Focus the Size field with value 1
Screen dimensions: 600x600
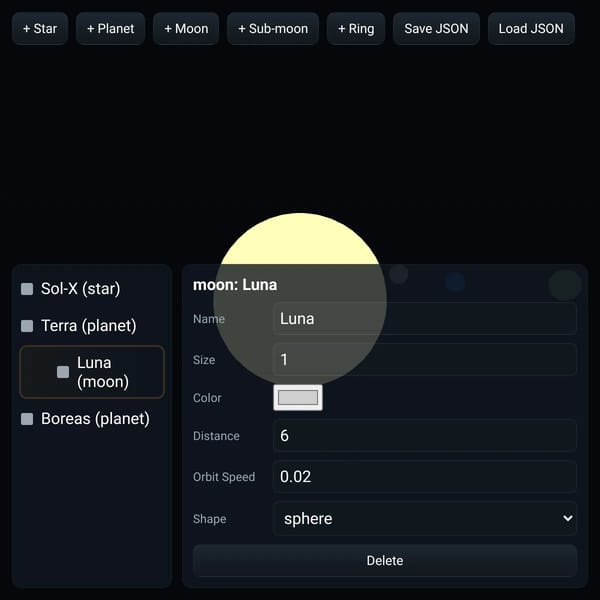(x=425, y=359)
